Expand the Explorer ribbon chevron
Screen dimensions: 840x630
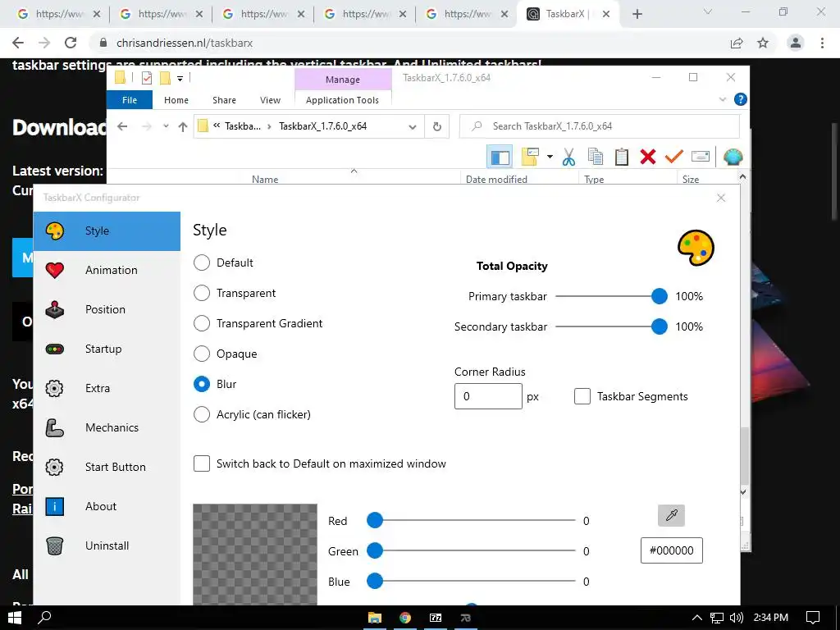(x=722, y=99)
